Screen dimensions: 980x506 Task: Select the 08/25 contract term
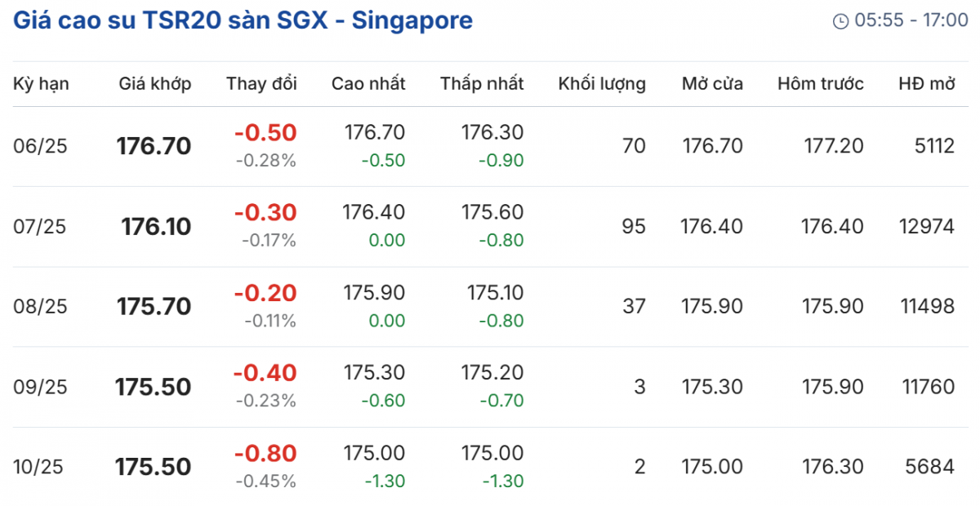coord(41,306)
